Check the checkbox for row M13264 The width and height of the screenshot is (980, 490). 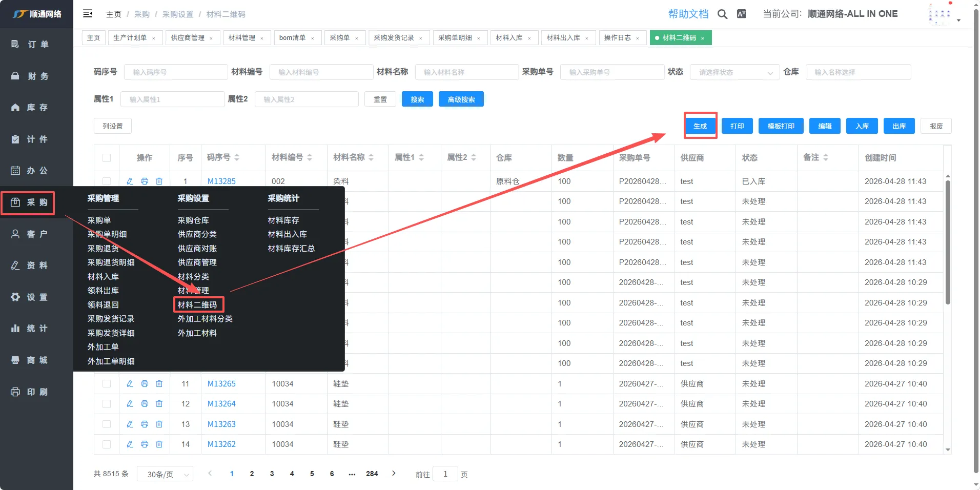(x=107, y=404)
